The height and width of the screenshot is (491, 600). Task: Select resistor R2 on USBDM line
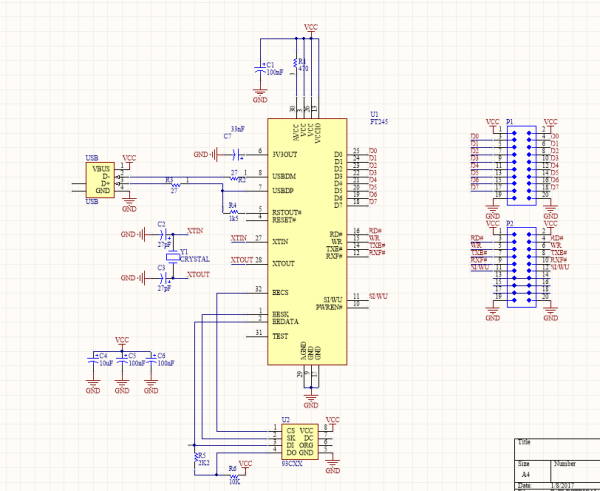(234, 178)
